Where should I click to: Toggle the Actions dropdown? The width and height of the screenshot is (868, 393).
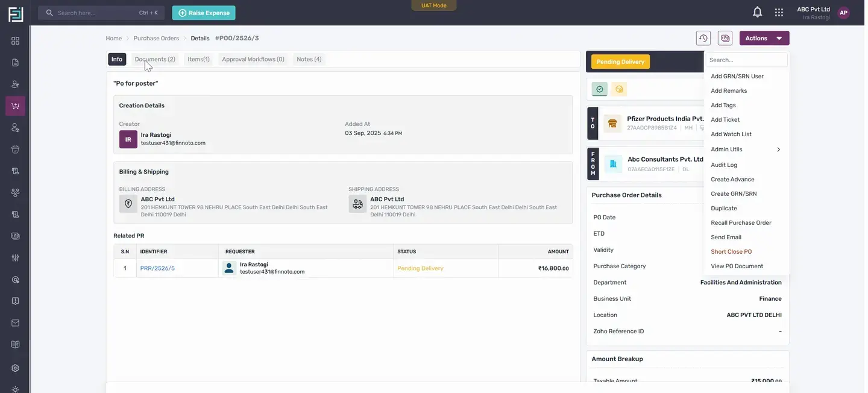click(x=764, y=38)
